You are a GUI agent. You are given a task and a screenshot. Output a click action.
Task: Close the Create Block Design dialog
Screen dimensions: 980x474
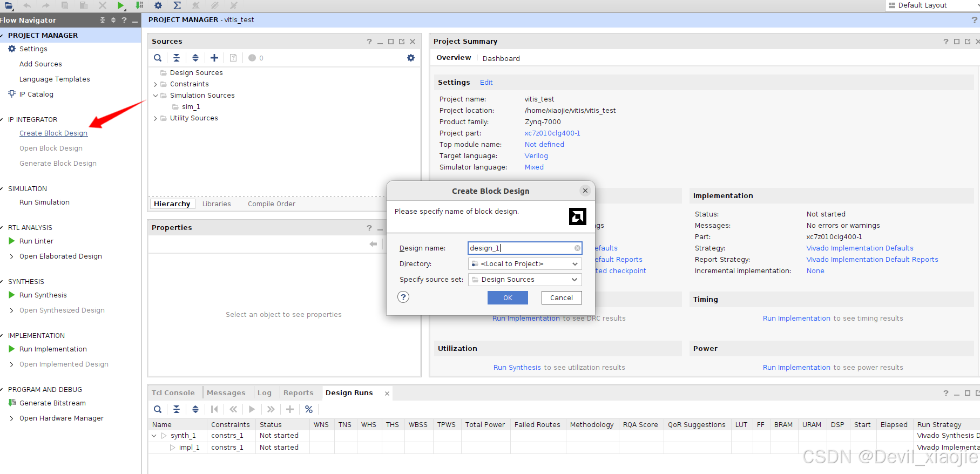click(x=585, y=191)
